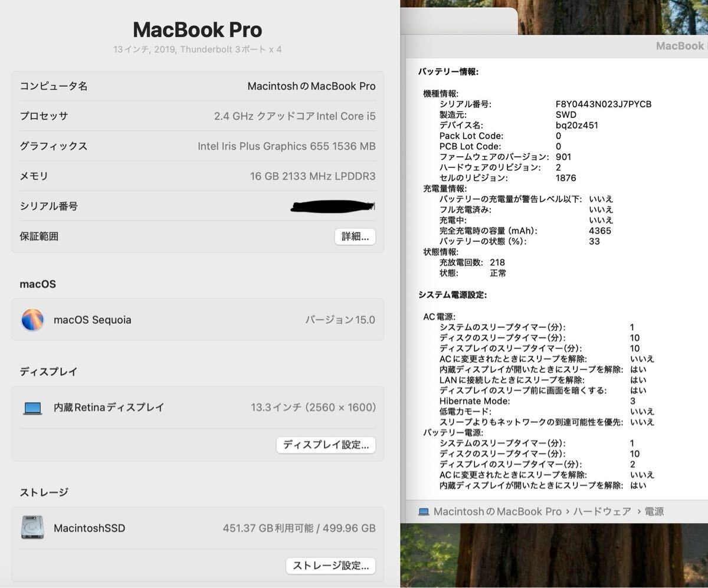Click バージョン15.0 text
708x588 pixels.
tap(340, 320)
